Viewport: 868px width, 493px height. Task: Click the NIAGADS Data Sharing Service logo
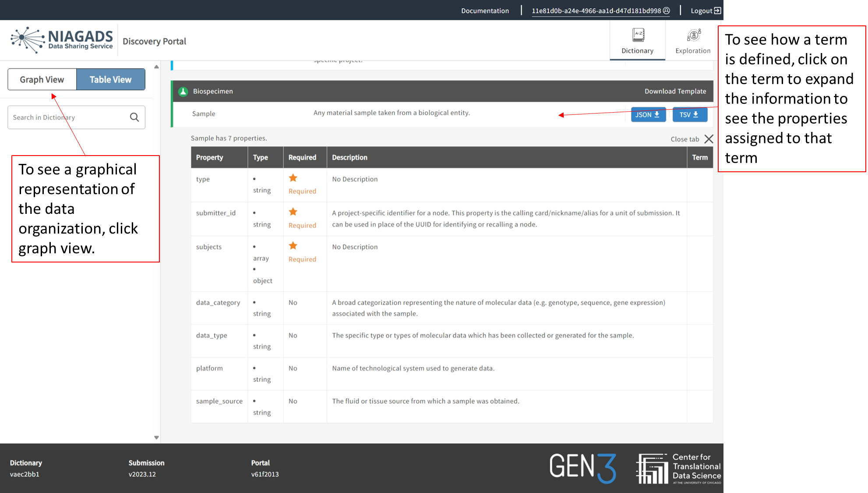pos(62,40)
